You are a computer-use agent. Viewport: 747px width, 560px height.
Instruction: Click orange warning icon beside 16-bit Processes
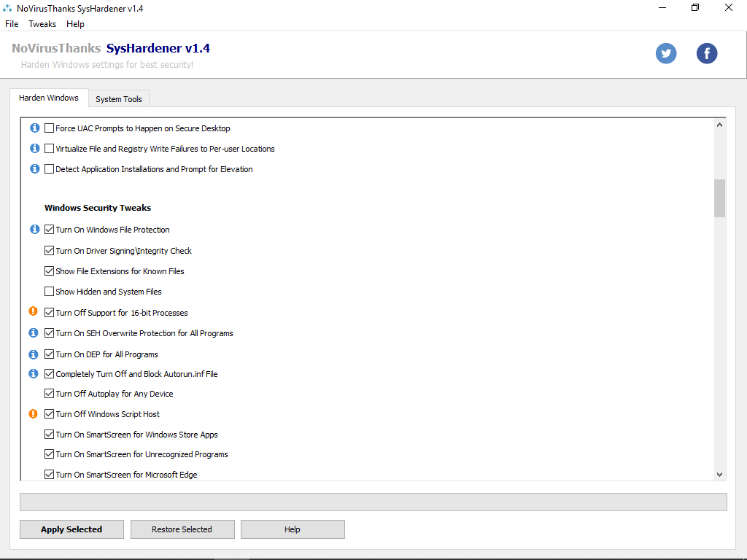pos(33,311)
